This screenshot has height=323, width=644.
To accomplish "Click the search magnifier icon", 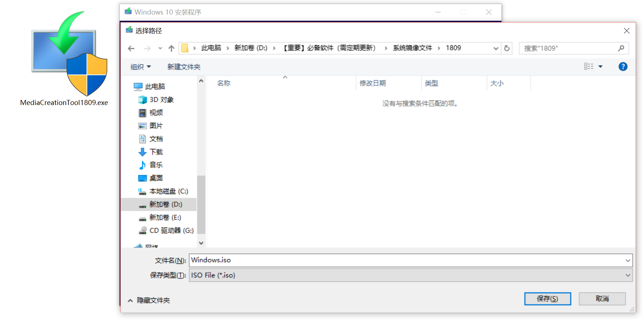I will (x=621, y=48).
